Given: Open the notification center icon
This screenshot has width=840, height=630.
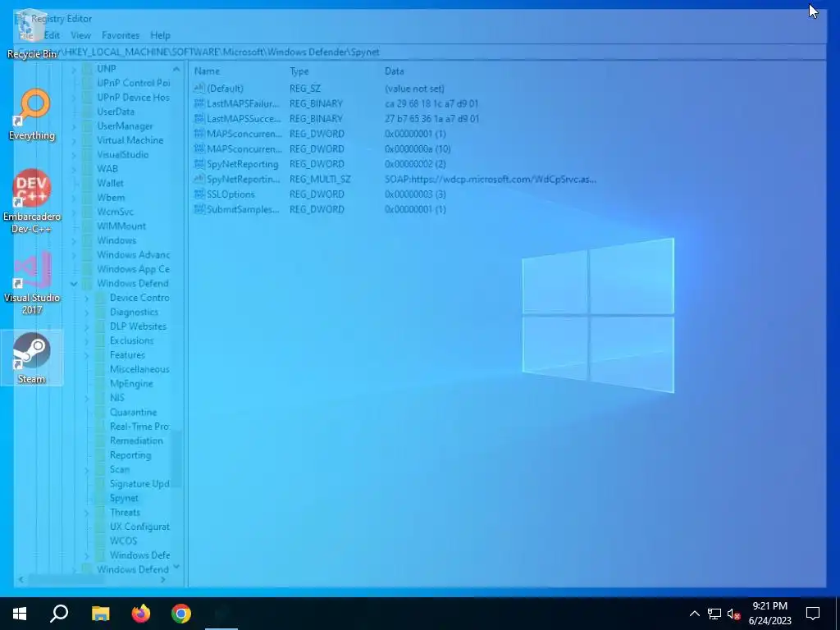Looking at the screenshot, I should click(x=813, y=614).
